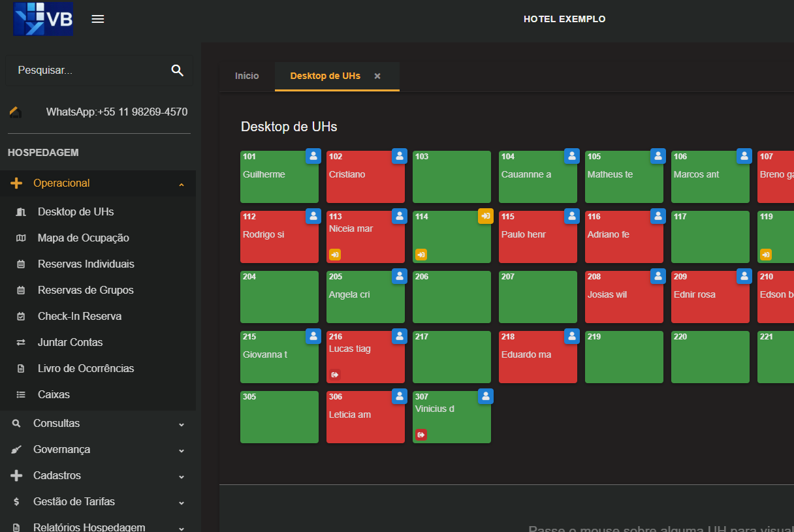Select empty room 219 card

[x=624, y=357]
